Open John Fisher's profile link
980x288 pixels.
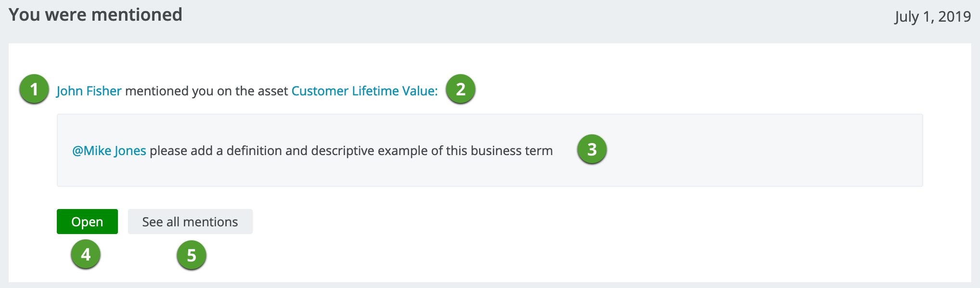tap(89, 91)
